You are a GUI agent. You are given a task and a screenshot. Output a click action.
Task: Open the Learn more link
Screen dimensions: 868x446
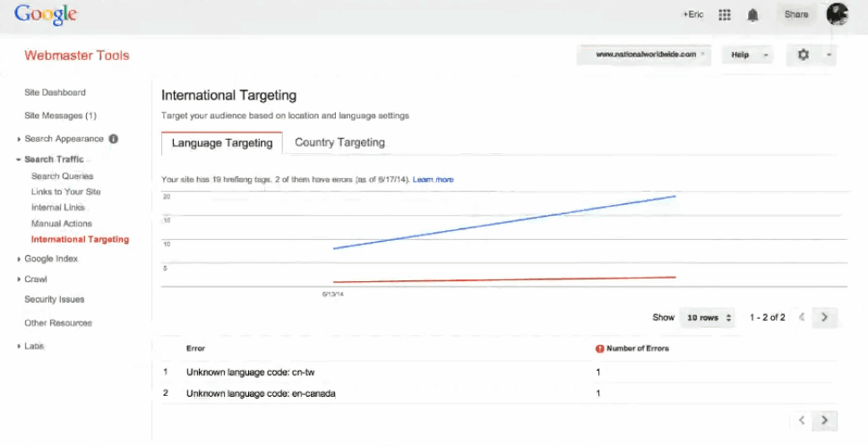click(433, 180)
